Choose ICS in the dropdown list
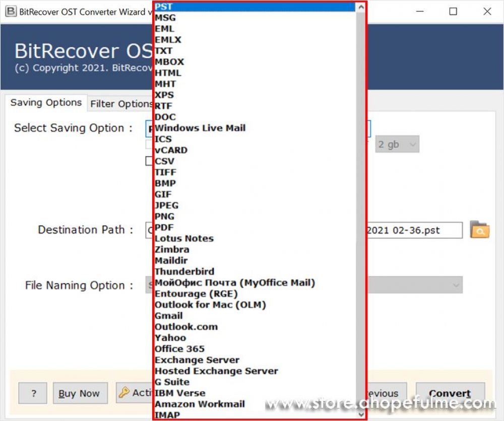The width and height of the screenshot is (504, 421). (255, 139)
